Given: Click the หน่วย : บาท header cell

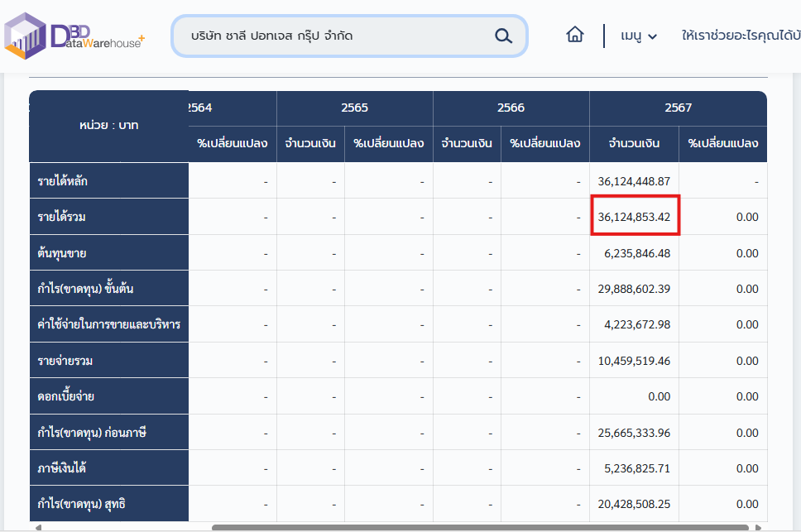Looking at the screenshot, I should click(108, 126).
